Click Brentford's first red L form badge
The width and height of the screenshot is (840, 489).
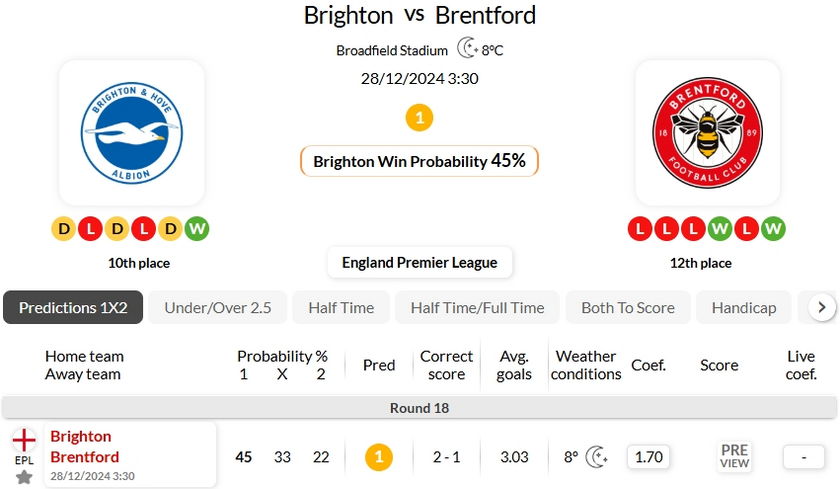[640, 229]
